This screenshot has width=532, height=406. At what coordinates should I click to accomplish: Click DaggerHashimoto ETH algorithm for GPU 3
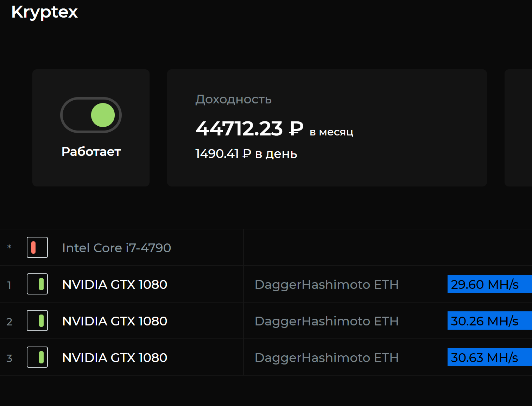(x=326, y=358)
